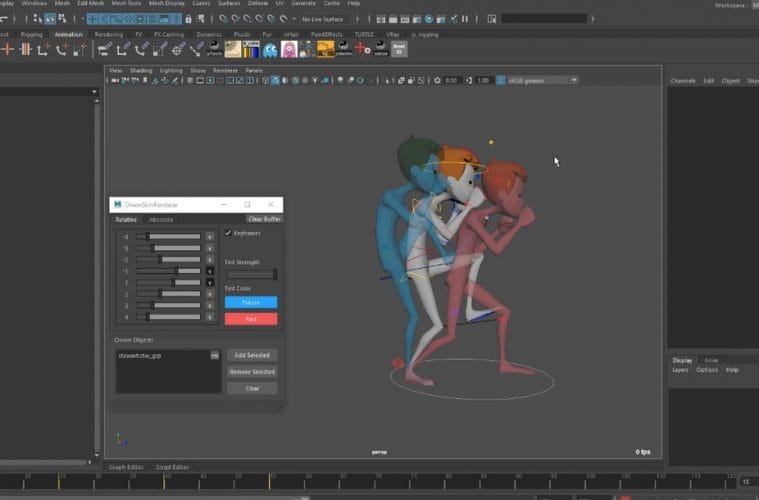Viewport: 759px width, 500px height.
Task: Enable the Keyframes checkbox
Action: coord(228,233)
